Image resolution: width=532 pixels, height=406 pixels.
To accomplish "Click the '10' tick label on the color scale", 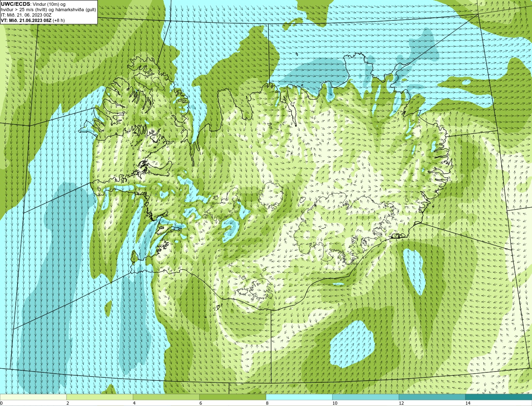I will (335, 403).
